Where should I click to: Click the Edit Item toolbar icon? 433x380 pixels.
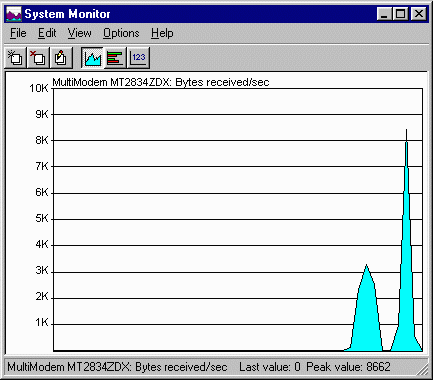[61, 58]
